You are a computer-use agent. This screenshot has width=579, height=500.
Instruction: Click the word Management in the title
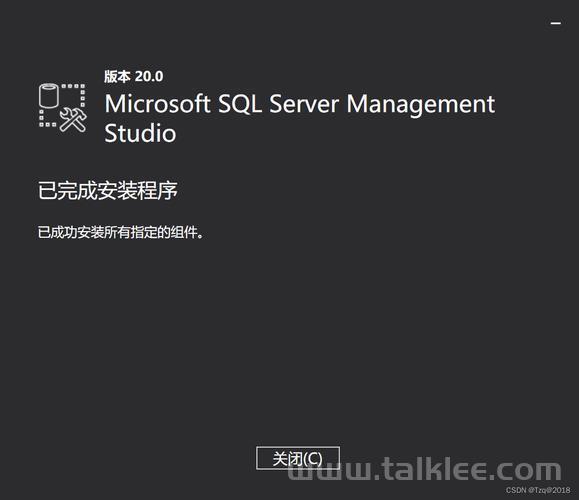pyautogui.click(x=421, y=105)
